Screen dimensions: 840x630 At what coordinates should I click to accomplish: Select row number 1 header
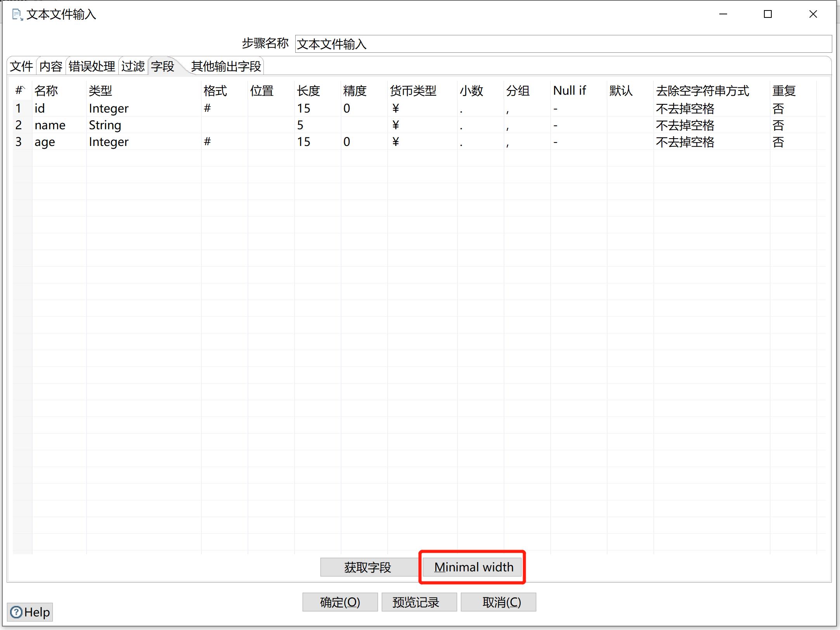coord(23,108)
